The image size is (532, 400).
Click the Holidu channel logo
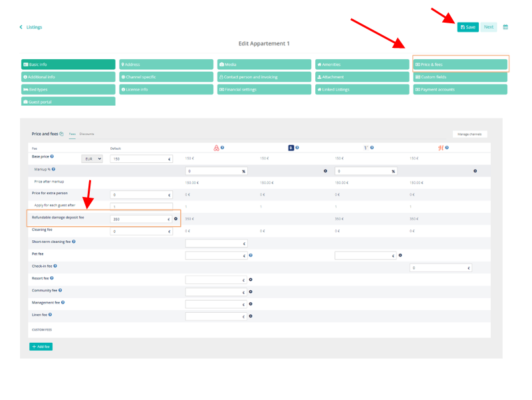point(441,148)
